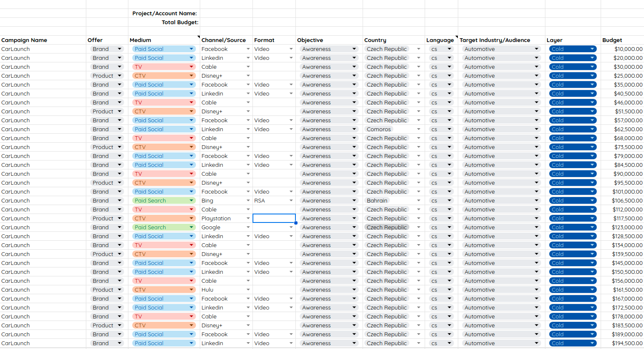Screen dimensions: 644x349
Task: Select the Budget column header
Action: click(622, 40)
